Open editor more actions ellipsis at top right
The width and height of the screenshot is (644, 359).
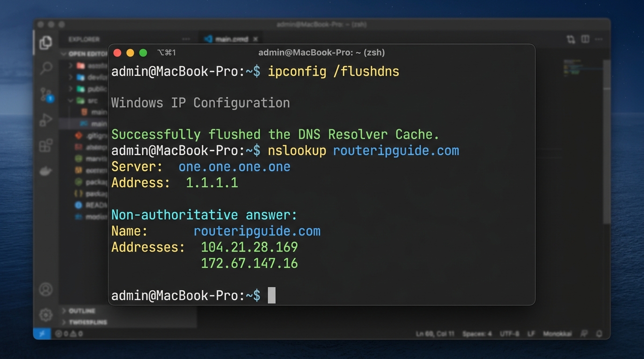coord(600,39)
